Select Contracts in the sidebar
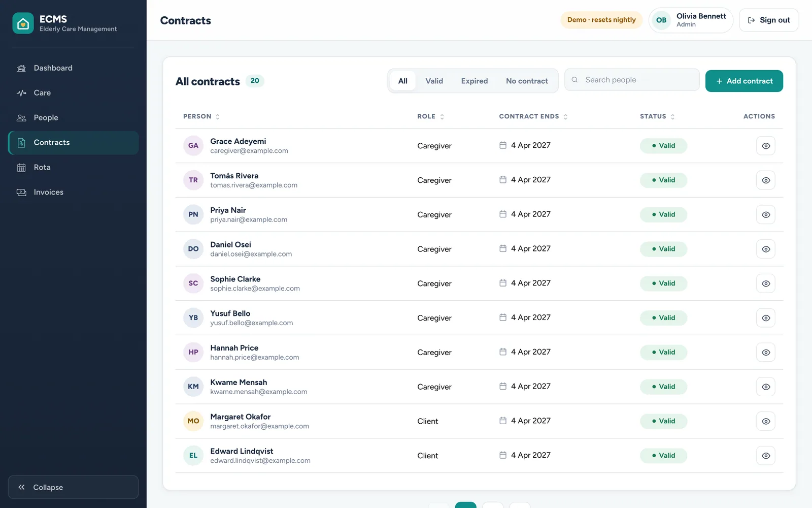 tap(73, 143)
